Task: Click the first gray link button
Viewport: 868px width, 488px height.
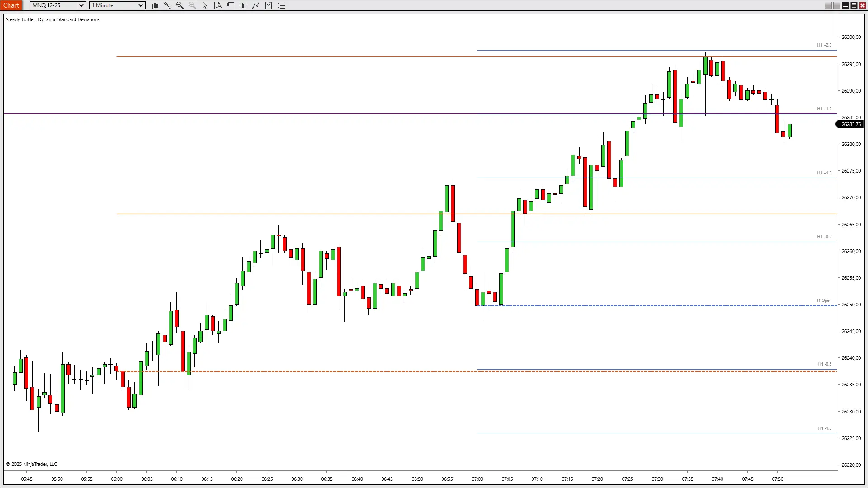Action: [x=828, y=5]
